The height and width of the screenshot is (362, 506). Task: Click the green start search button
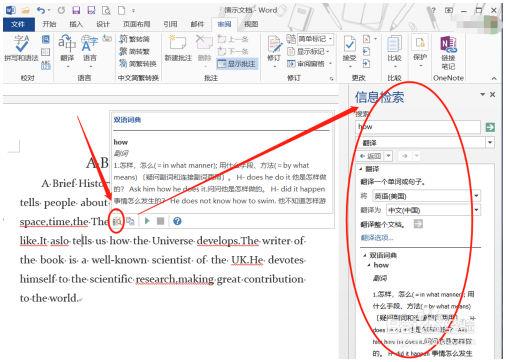pyautogui.click(x=490, y=127)
